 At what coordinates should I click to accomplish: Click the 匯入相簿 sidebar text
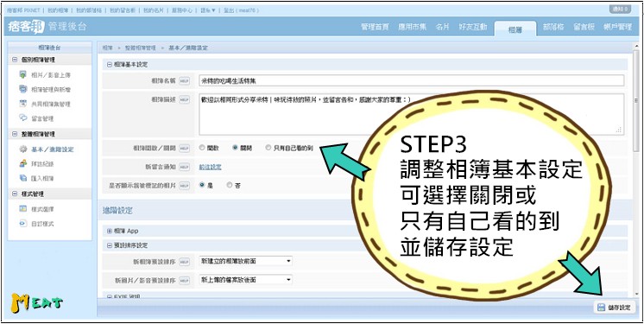(x=42, y=178)
